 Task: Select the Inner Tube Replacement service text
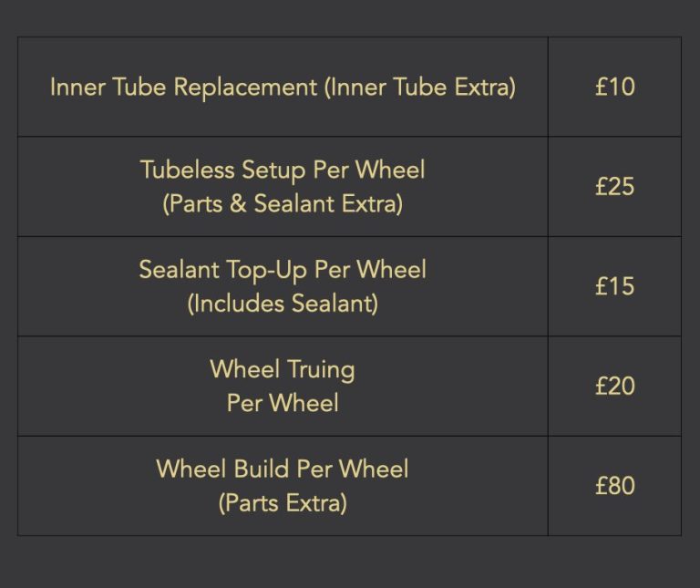(x=183, y=87)
